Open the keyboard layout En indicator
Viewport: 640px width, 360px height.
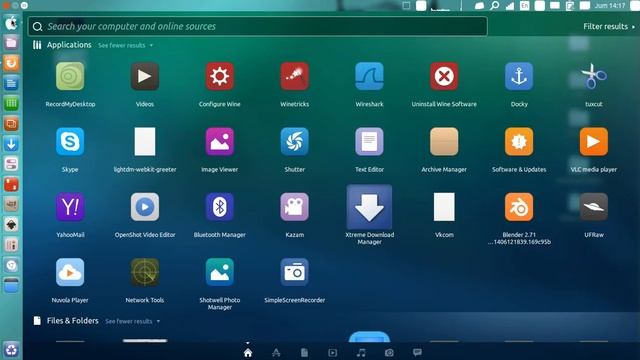tap(524, 6)
